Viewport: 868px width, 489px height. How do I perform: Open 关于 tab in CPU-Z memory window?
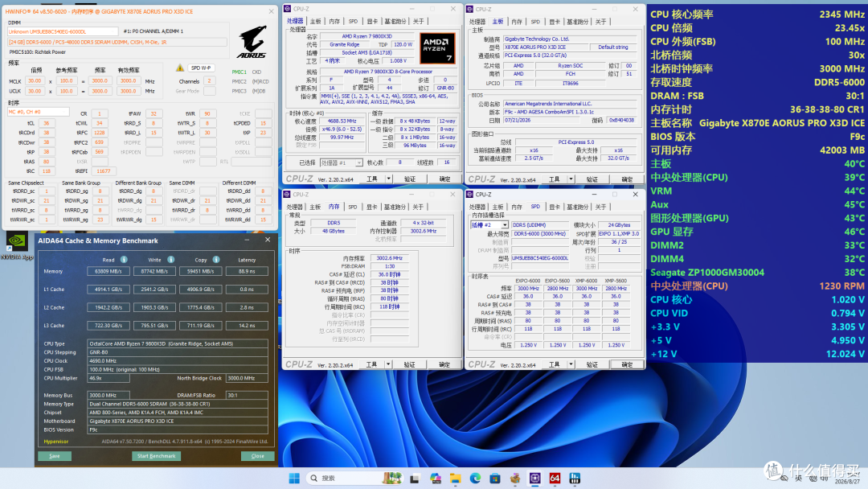(x=418, y=208)
